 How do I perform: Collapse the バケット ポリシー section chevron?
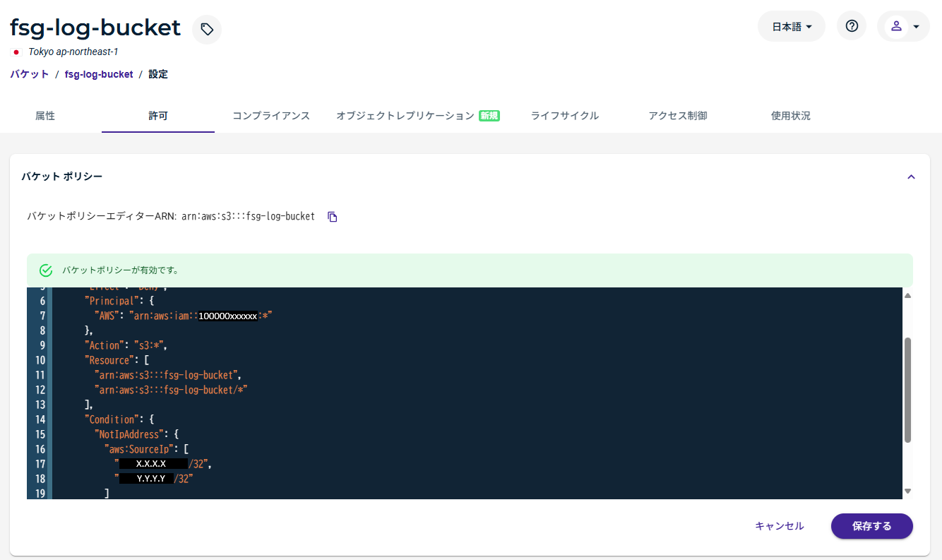pyautogui.click(x=911, y=177)
